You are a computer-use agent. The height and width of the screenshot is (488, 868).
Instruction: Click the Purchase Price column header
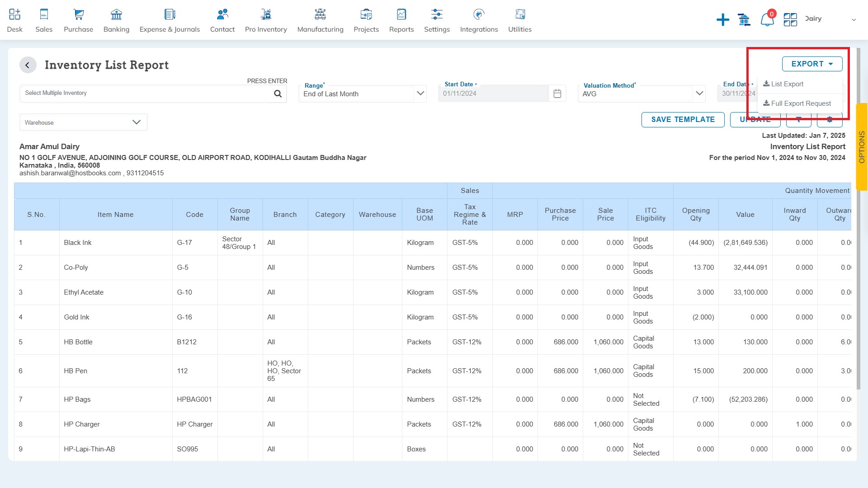pyautogui.click(x=560, y=215)
